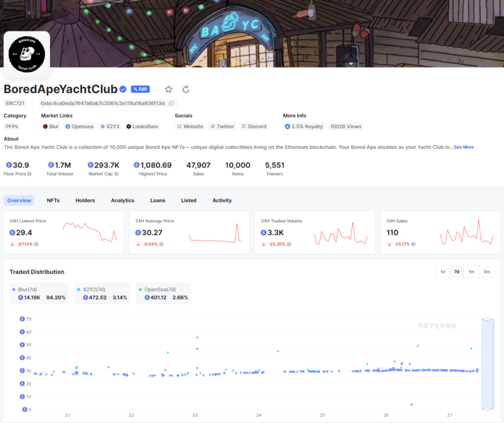Refresh collection data with circular arrow icon
504x423 pixels.
pos(186,89)
